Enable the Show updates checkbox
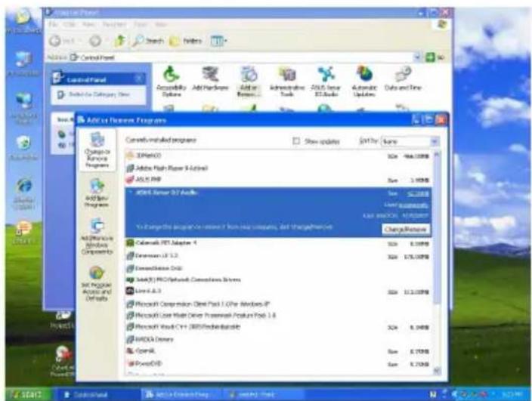The height and width of the screenshot is (401, 532). tap(296, 141)
